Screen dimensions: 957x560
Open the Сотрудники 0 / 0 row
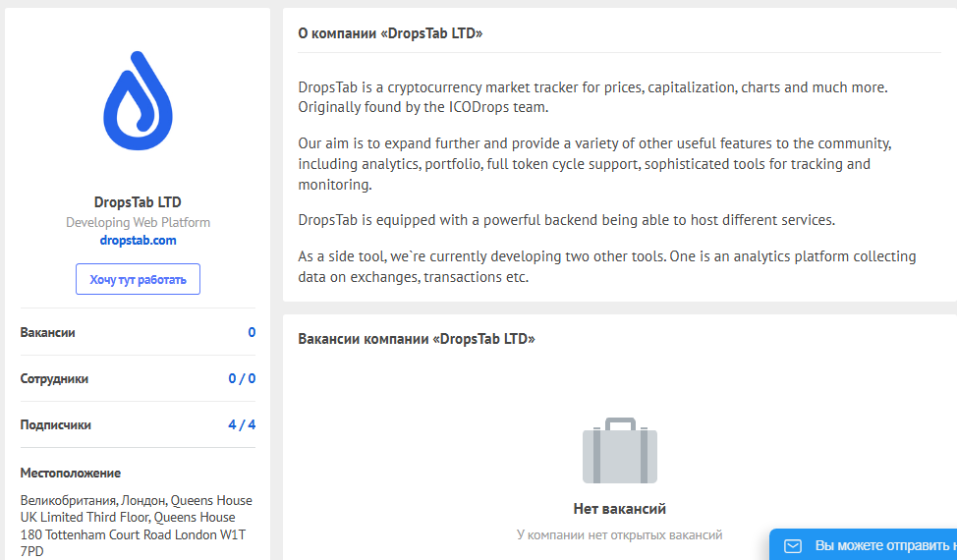click(x=138, y=379)
